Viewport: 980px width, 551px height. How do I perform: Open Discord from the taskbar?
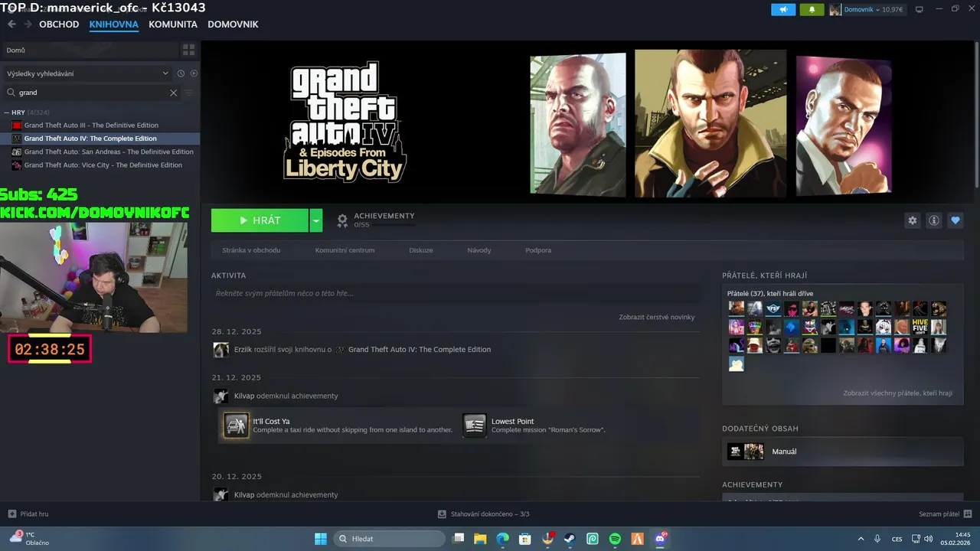point(660,539)
